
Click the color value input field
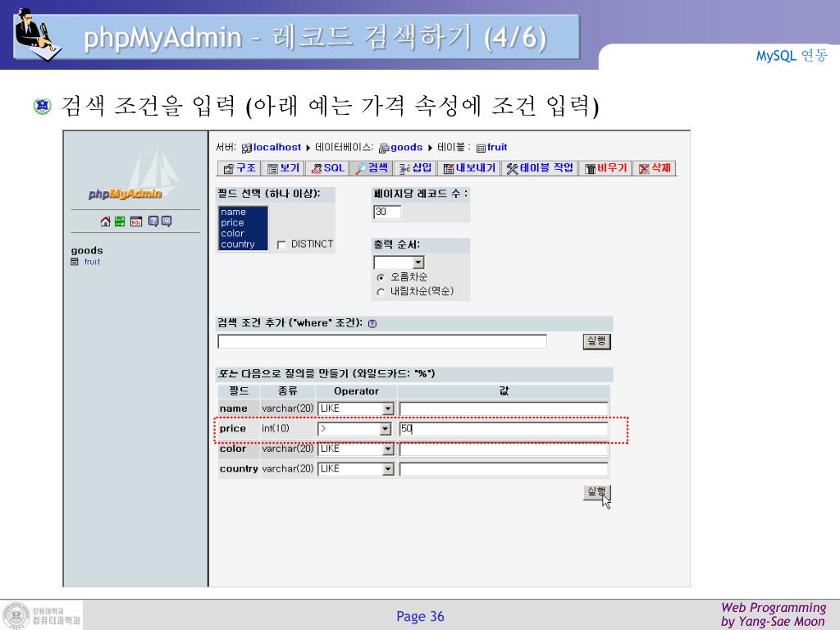coord(504,449)
